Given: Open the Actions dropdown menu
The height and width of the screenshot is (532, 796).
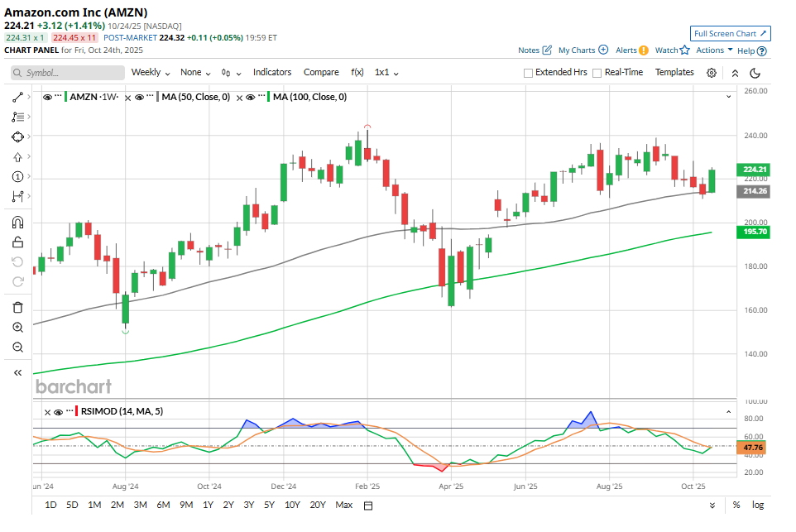Looking at the screenshot, I should (x=714, y=50).
